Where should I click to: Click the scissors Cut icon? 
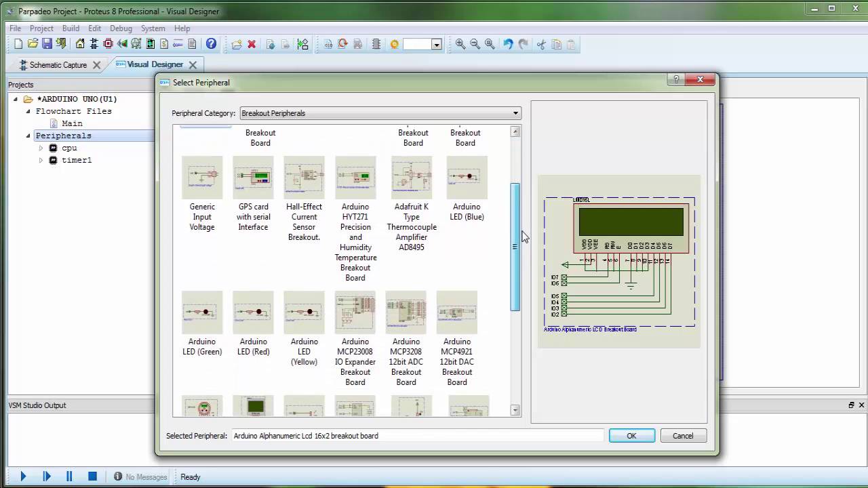pos(541,44)
